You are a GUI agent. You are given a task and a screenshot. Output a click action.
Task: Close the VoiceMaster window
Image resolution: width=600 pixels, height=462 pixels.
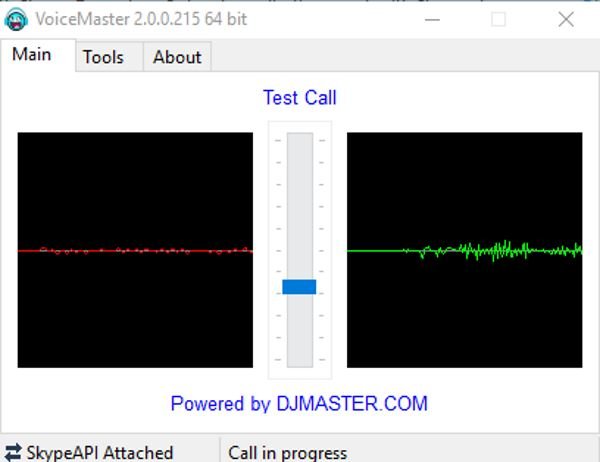566,19
